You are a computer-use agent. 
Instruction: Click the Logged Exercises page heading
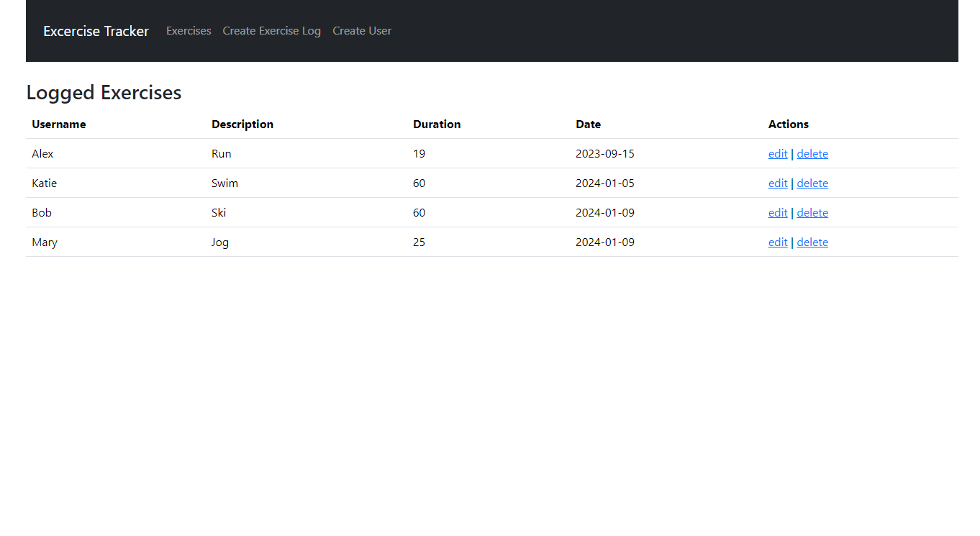click(x=104, y=93)
